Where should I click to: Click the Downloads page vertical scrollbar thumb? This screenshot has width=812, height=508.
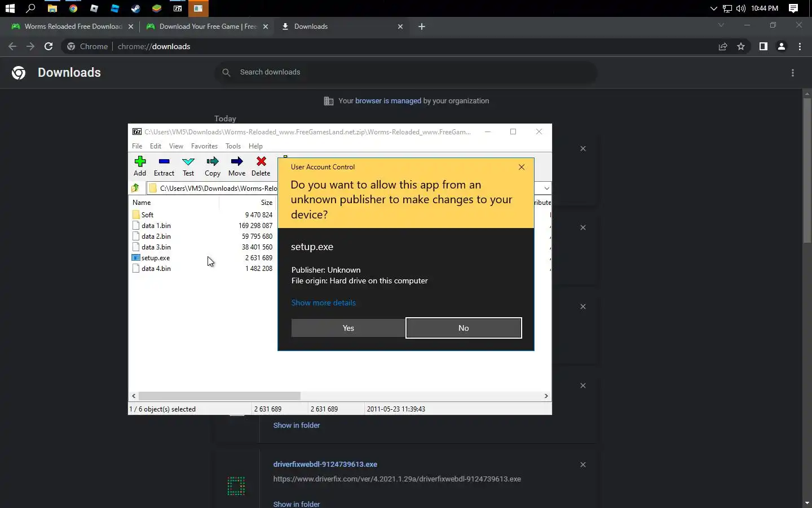coord(807,170)
